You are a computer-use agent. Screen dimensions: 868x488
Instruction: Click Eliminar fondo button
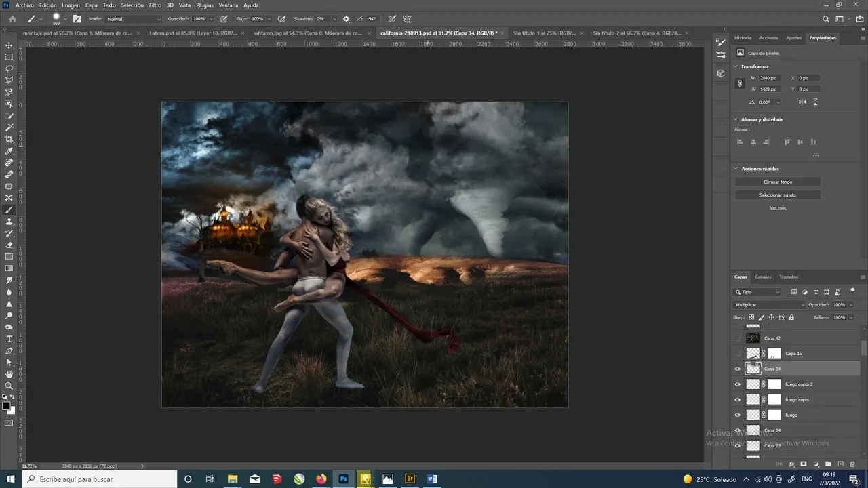(777, 182)
